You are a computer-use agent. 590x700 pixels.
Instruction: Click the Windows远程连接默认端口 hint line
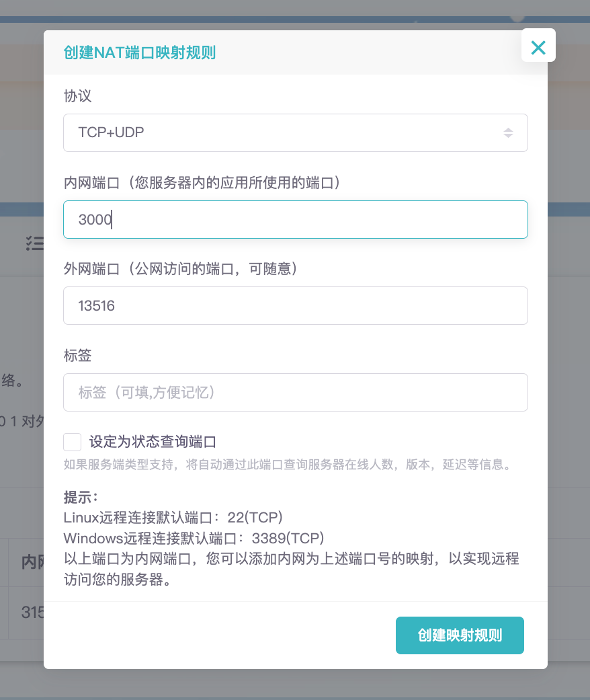[194, 539]
